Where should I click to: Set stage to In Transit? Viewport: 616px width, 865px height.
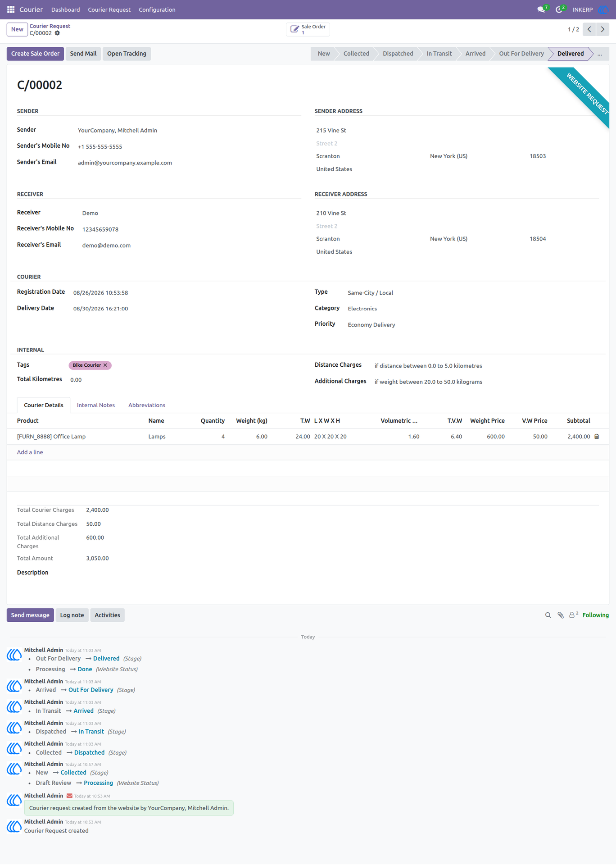pyautogui.click(x=439, y=54)
